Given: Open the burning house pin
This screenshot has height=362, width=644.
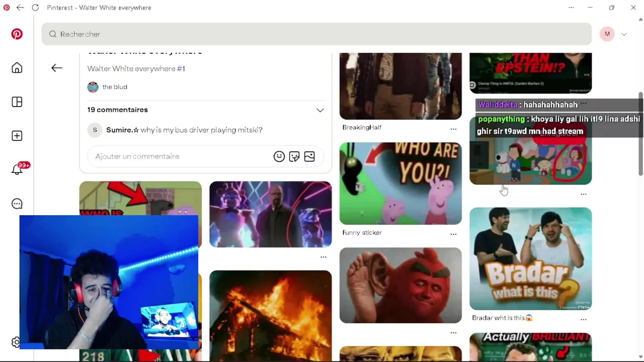Looking at the screenshot, I should click(x=271, y=316).
